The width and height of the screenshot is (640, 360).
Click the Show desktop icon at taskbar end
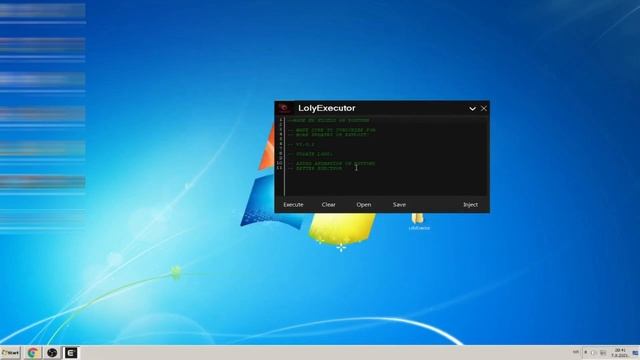tap(636, 353)
